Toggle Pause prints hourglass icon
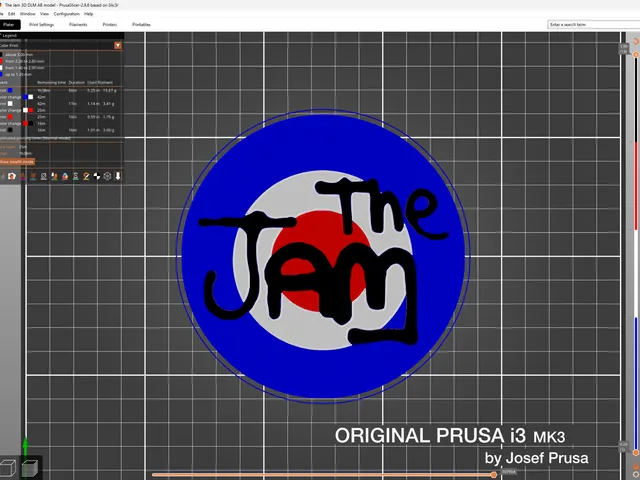Viewport: 640px width, 480px height. click(76, 176)
